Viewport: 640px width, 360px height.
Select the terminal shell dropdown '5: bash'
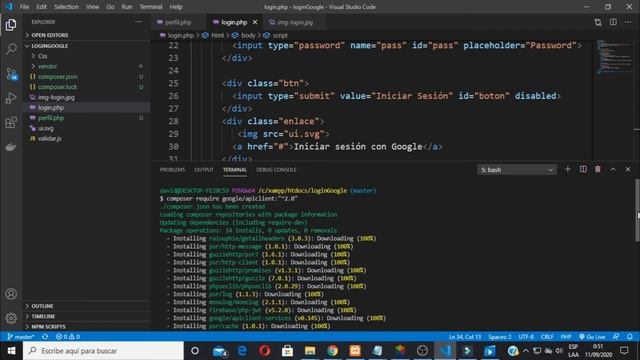click(x=517, y=170)
